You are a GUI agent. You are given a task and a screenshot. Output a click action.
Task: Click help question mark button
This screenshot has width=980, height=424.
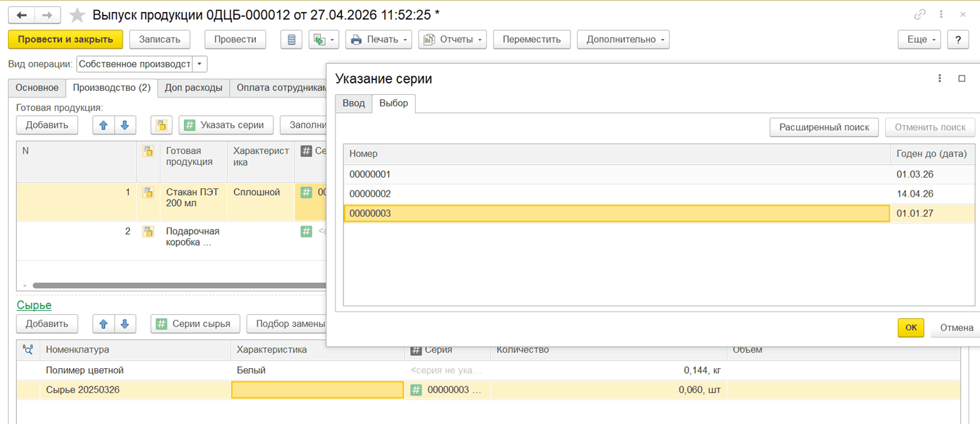(x=958, y=40)
